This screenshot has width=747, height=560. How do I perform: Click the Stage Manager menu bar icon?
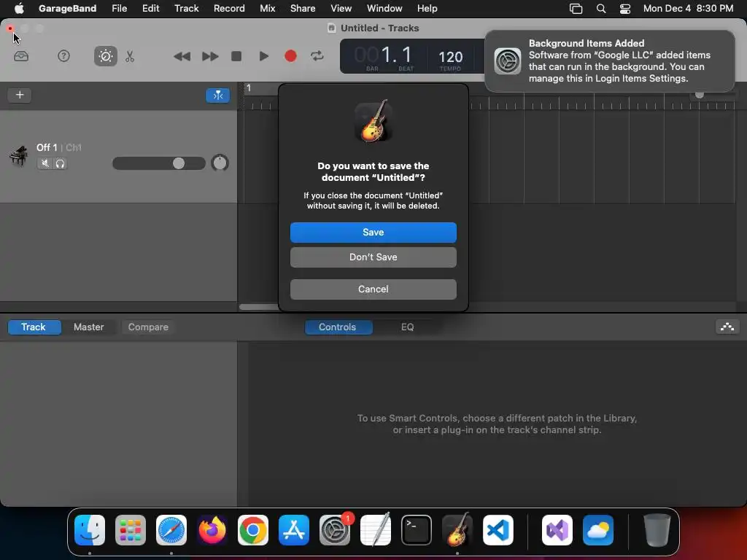click(576, 9)
